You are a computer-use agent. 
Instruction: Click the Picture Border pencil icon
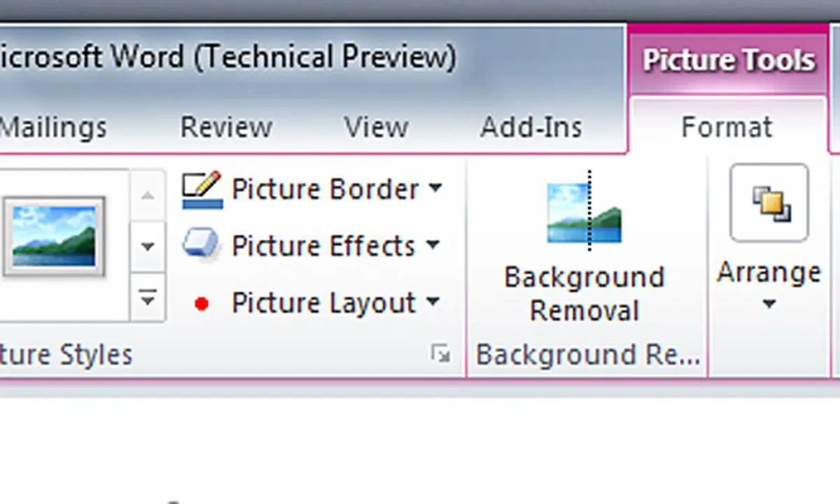[202, 190]
